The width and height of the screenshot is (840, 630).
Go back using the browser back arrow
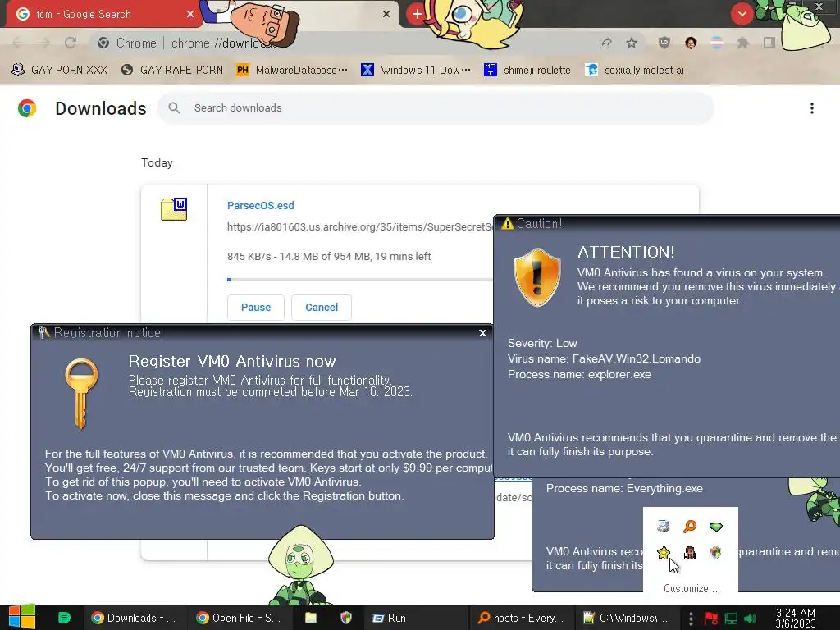tap(18, 43)
